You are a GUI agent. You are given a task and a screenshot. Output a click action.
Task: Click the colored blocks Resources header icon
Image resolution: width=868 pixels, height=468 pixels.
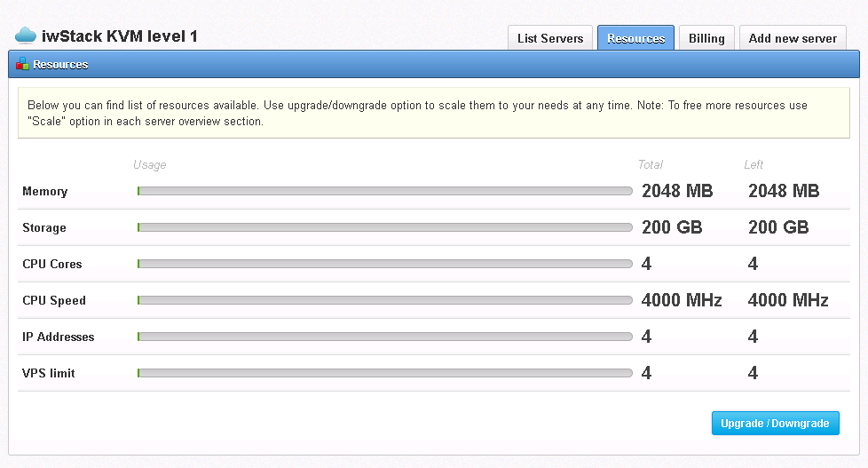click(23, 64)
